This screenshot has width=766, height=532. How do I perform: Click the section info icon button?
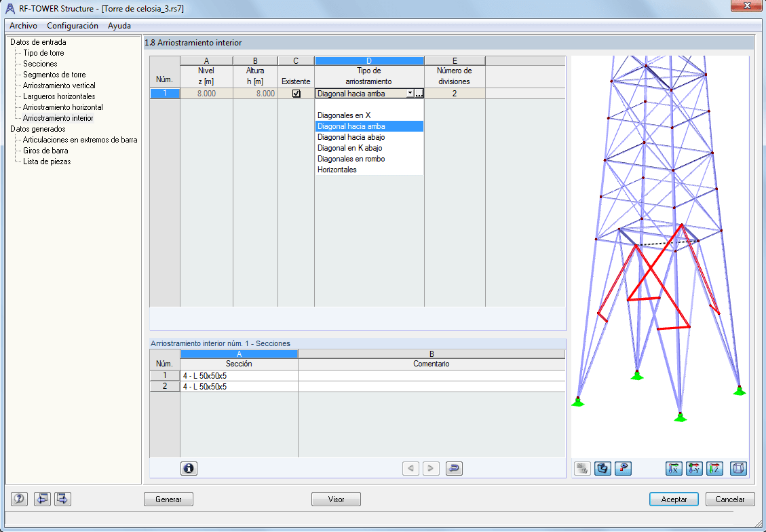coord(189,468)
